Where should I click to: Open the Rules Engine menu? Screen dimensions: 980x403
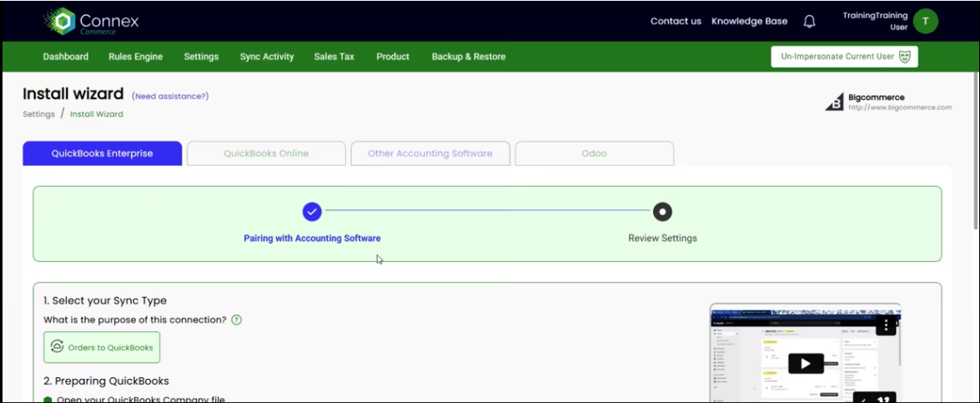point(136,56)
